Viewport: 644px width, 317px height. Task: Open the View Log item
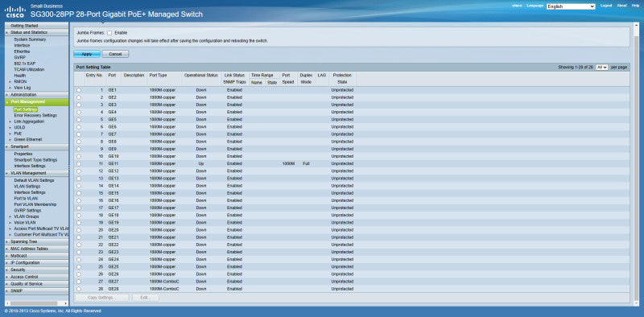pyautogui.click(x=23, y=88)
